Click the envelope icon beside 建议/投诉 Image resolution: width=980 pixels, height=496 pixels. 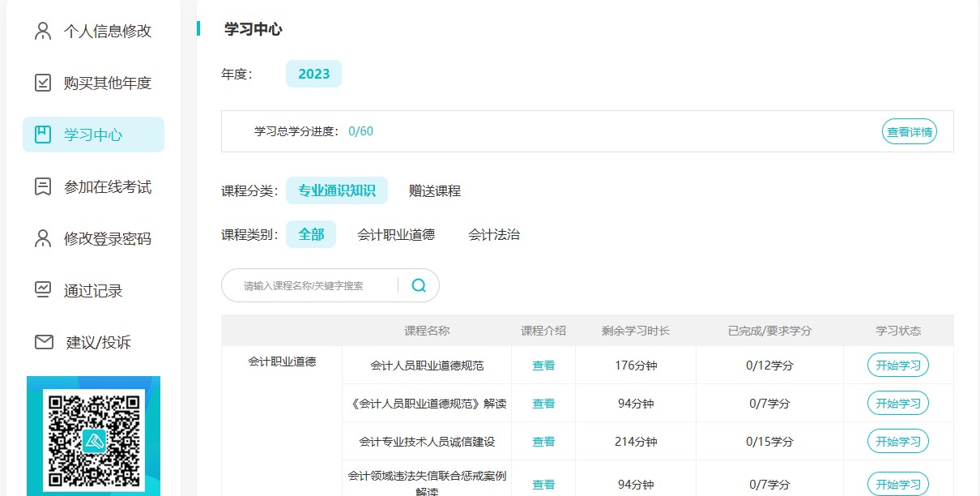pos(44,342)
